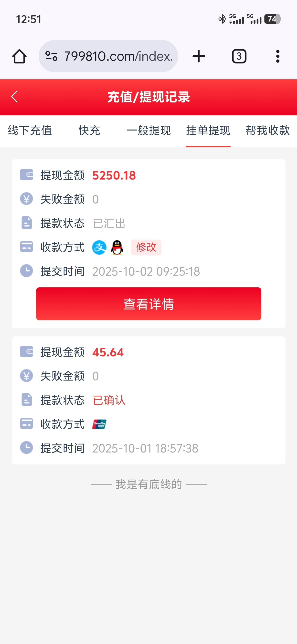Select the 一般提现 tab
297x644 pixels.
point(149,131)
